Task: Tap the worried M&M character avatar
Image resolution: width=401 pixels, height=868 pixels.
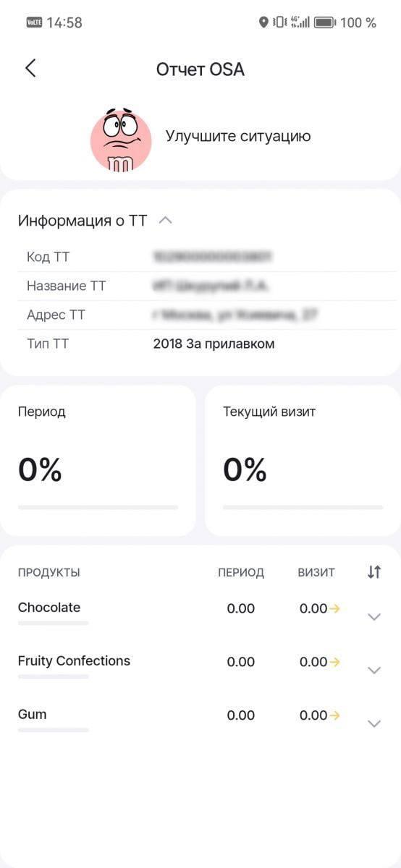Action: 121,140
